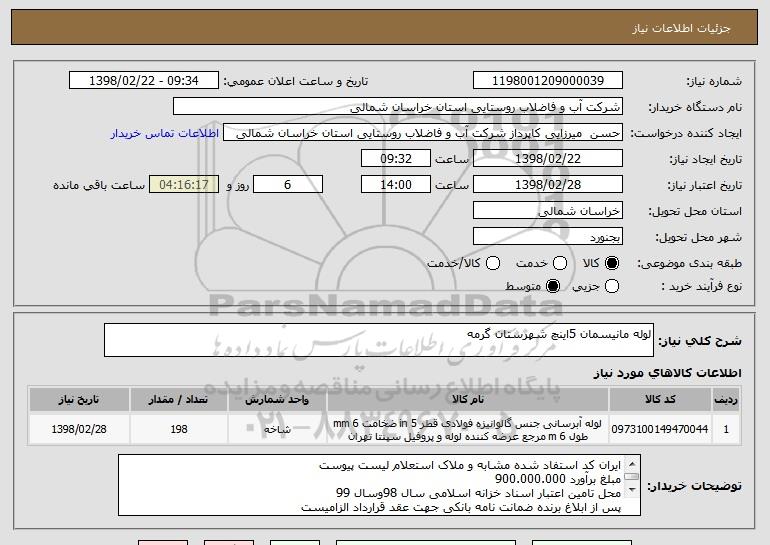Click the quantity cell 198
This screenshot has height=545, width=770.
(x=179, y=429)
